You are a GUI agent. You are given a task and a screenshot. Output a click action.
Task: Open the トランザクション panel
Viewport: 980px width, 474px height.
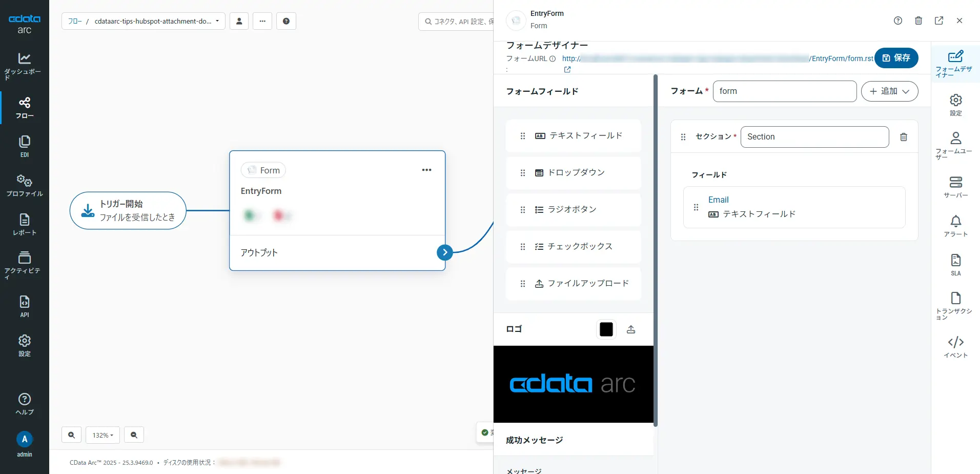pyautogui.click(x=955, y=304)
